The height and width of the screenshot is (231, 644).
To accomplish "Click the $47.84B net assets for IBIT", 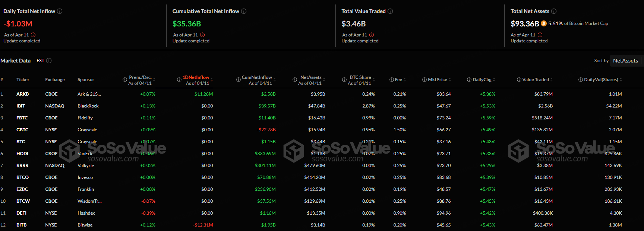I will 316,106.
